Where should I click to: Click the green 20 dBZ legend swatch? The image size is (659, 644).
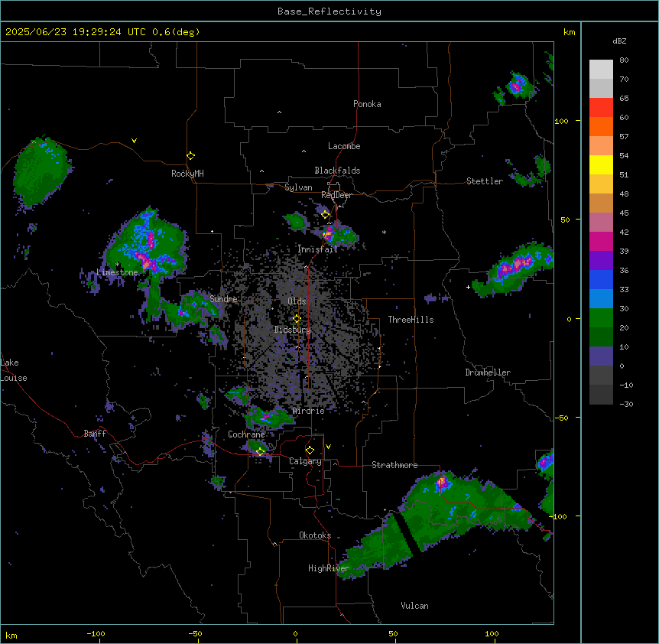coord(601,318)
